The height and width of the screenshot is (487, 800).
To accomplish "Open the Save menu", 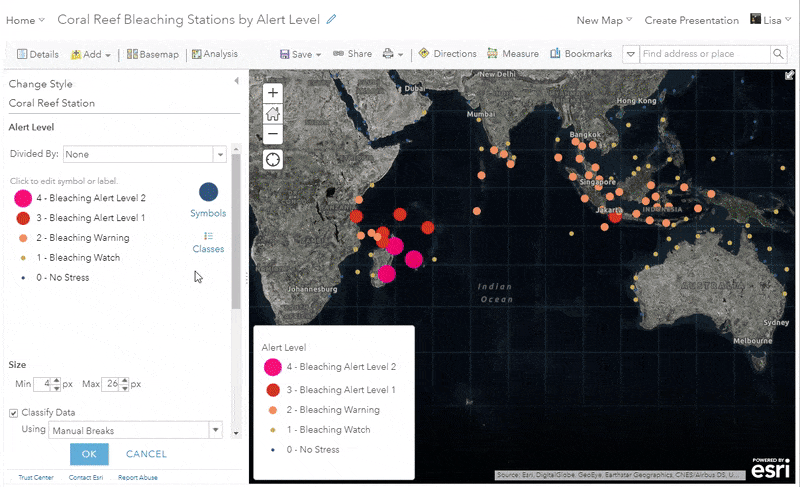I will pyautogui.click(x=301, y=54).
